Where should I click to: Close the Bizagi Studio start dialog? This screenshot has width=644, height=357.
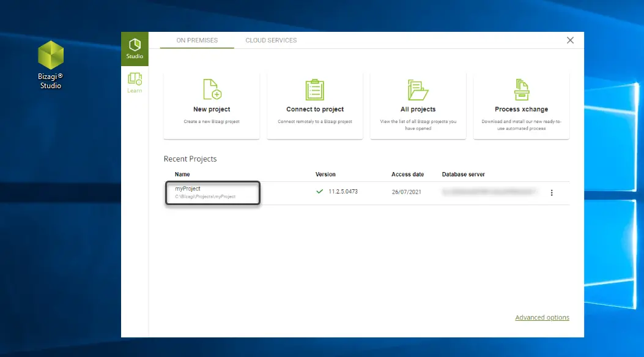point(570,40)
